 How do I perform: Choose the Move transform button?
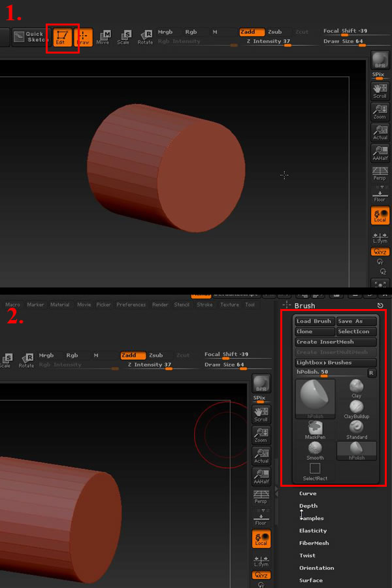tap(103, 37)
